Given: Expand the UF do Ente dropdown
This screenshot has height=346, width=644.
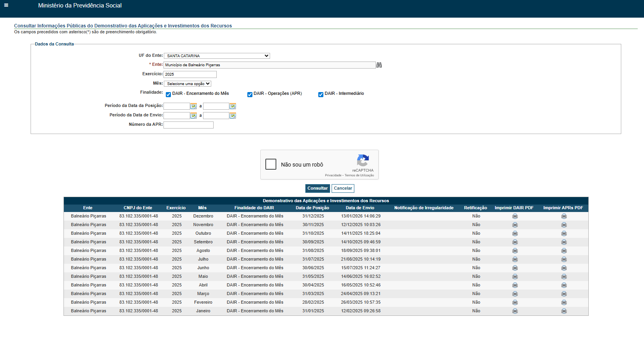Looking at the screenshot, I should [217, 56].
